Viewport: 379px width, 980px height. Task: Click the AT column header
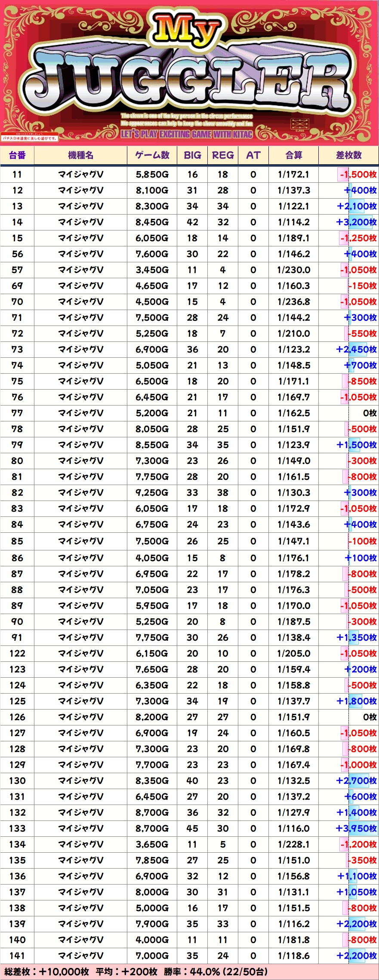point(253,155)
